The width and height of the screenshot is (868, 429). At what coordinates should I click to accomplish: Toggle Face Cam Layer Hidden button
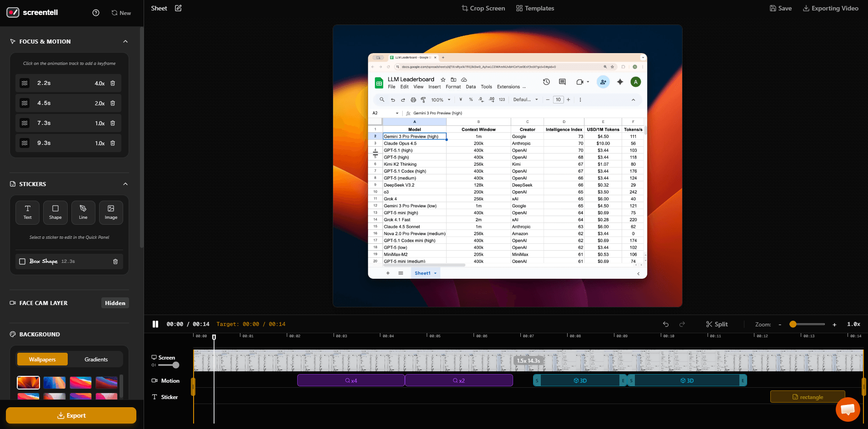[x=115, y=303]
